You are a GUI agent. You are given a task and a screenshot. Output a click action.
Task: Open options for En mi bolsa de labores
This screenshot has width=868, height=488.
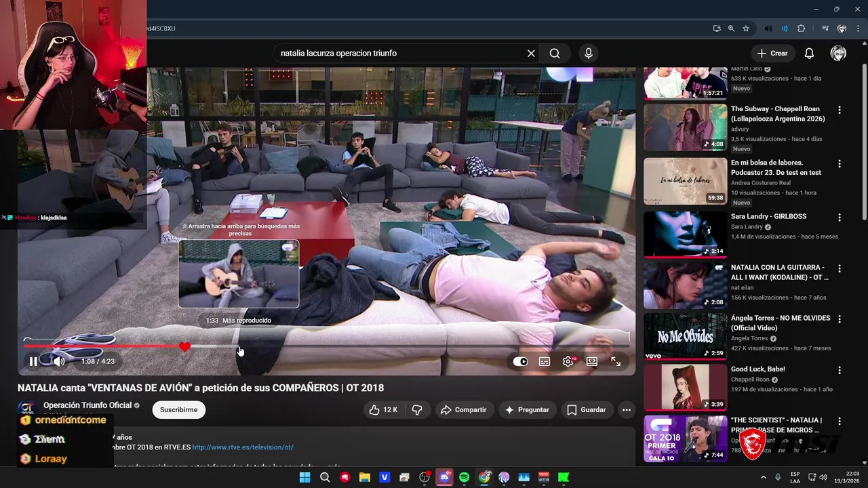[x=840, y=164]
